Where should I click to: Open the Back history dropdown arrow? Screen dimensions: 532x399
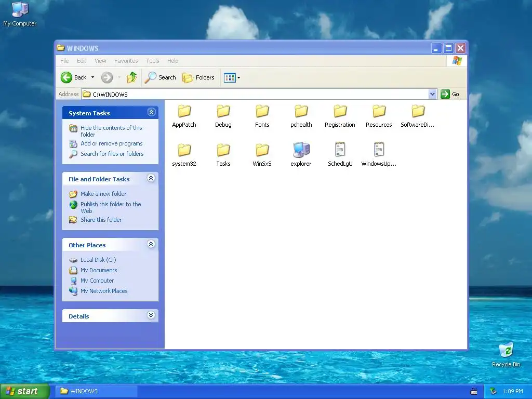click(x=92, y=77)
